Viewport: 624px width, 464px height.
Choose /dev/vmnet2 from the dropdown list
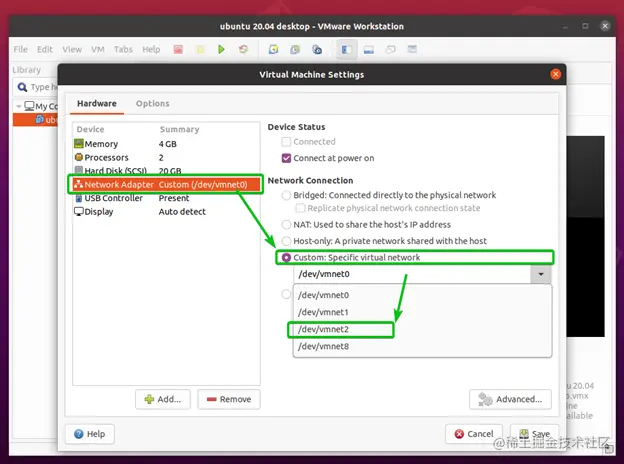pyautogui.click(x=422, y=329)
